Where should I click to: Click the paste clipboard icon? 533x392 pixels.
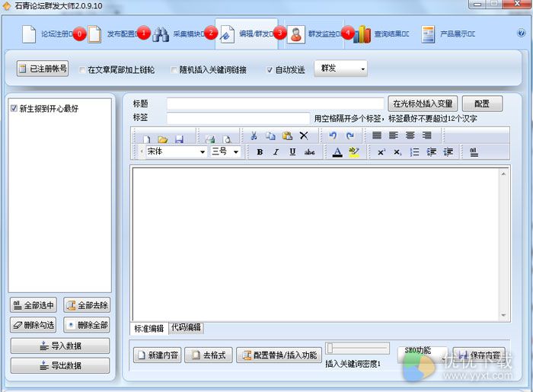coord(287,136)
